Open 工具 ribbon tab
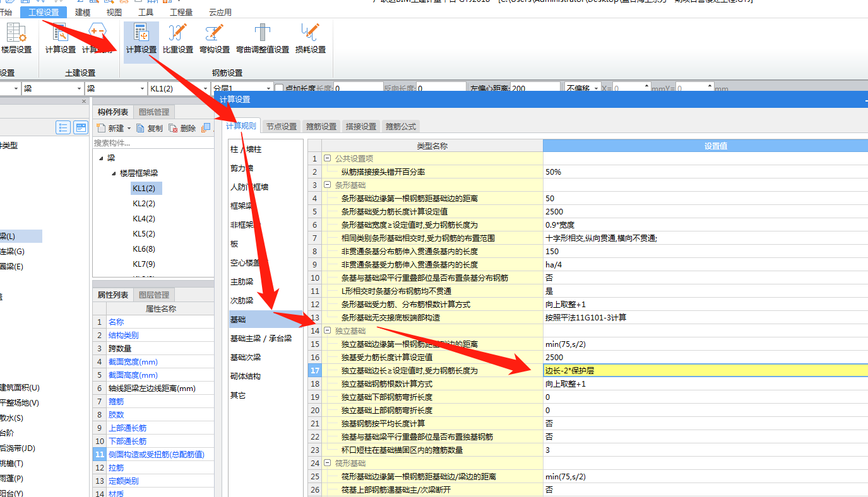868x497 pixels. click(146, 12)
